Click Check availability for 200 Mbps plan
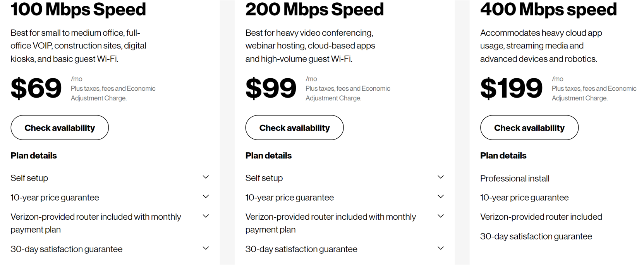This screenshot has width=644, height=265. (294, 127)
